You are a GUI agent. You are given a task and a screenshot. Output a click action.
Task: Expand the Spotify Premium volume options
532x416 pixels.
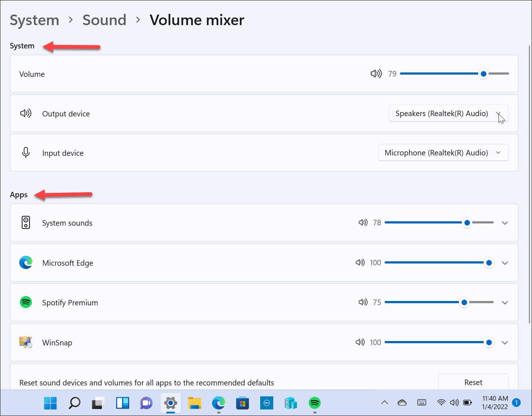point(505,302)
